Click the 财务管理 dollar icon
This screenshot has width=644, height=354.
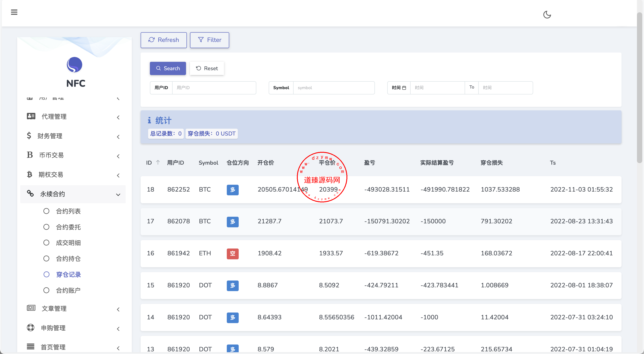tap(29, 136)
